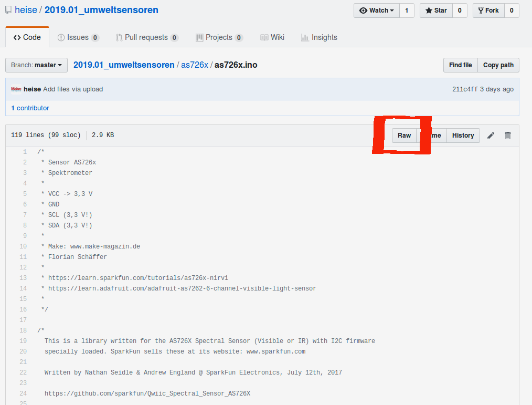Go to 2019.01_umweltsensoren in breadcrumb path
The image size is (532, 405).
coord(124,65)
